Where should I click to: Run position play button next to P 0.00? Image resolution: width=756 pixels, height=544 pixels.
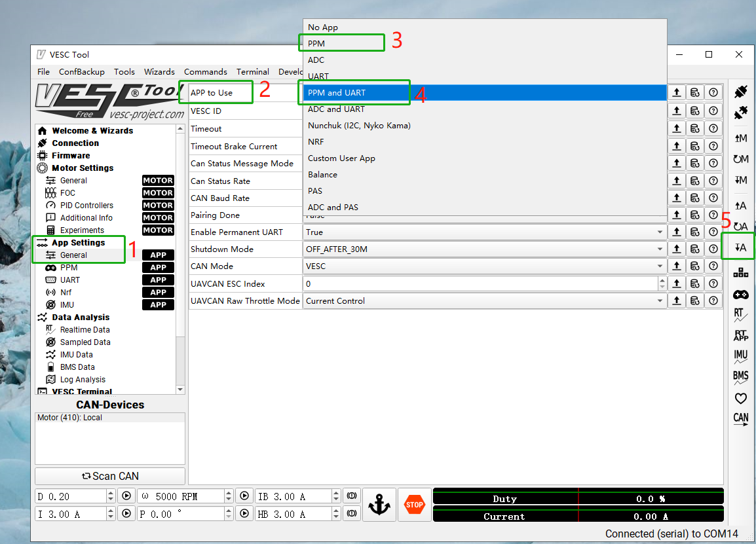(x=244, y=514)
